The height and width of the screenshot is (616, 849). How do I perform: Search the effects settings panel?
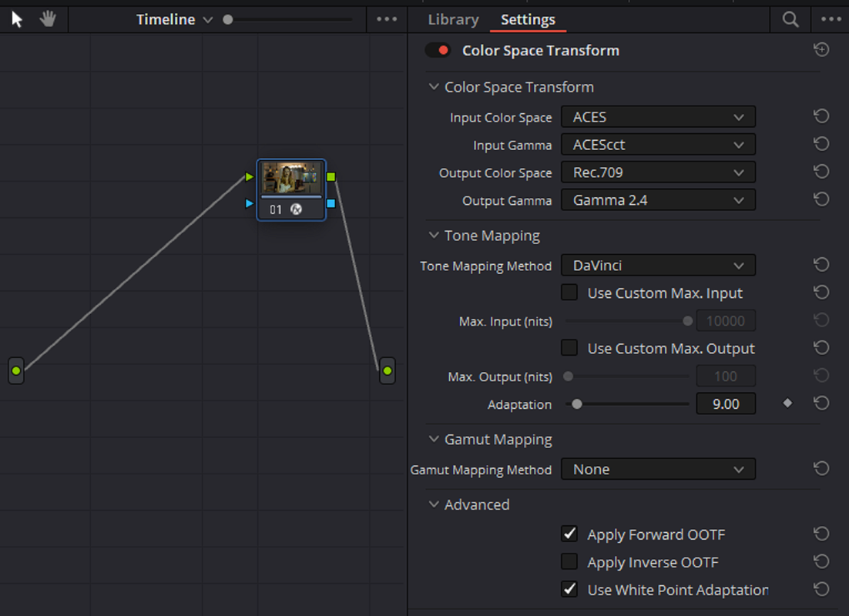click(x=790, y=19)
